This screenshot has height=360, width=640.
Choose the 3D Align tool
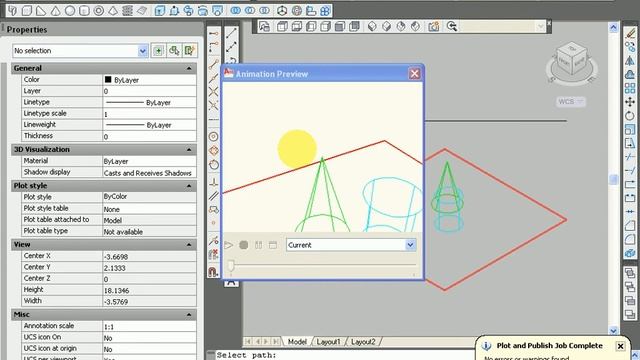pyautogui.click(x=311, y=11)
